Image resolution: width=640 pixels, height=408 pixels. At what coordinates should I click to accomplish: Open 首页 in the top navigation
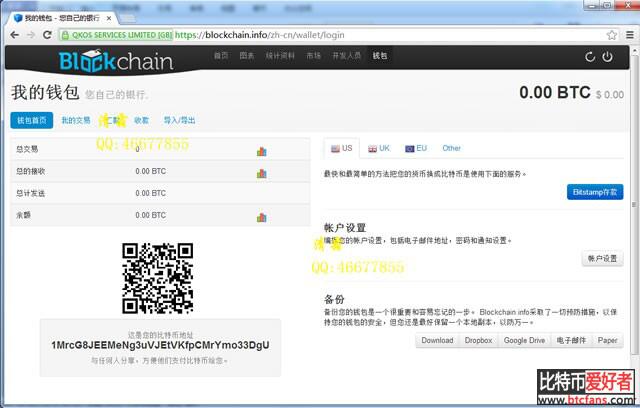(x=221, y=55)
